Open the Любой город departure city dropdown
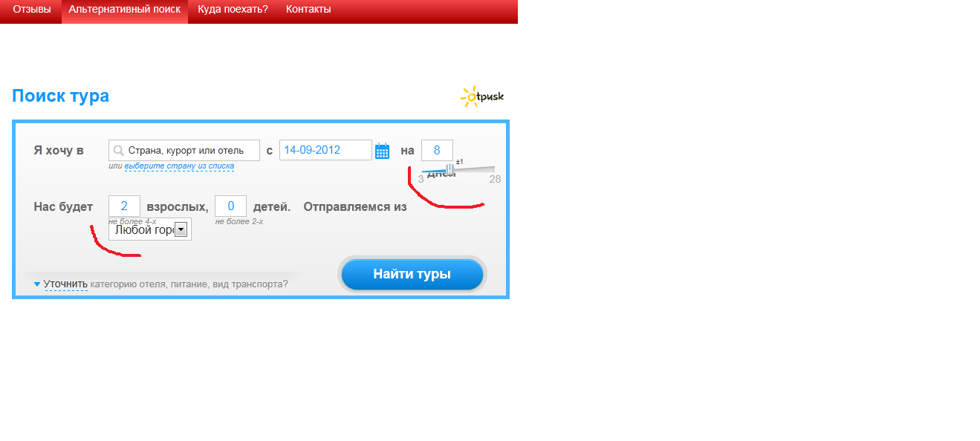 click(150, 229)
